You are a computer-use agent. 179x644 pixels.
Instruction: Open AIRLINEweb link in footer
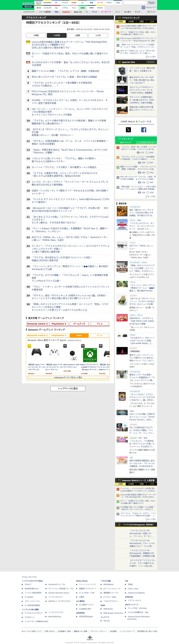coord(108,584)
